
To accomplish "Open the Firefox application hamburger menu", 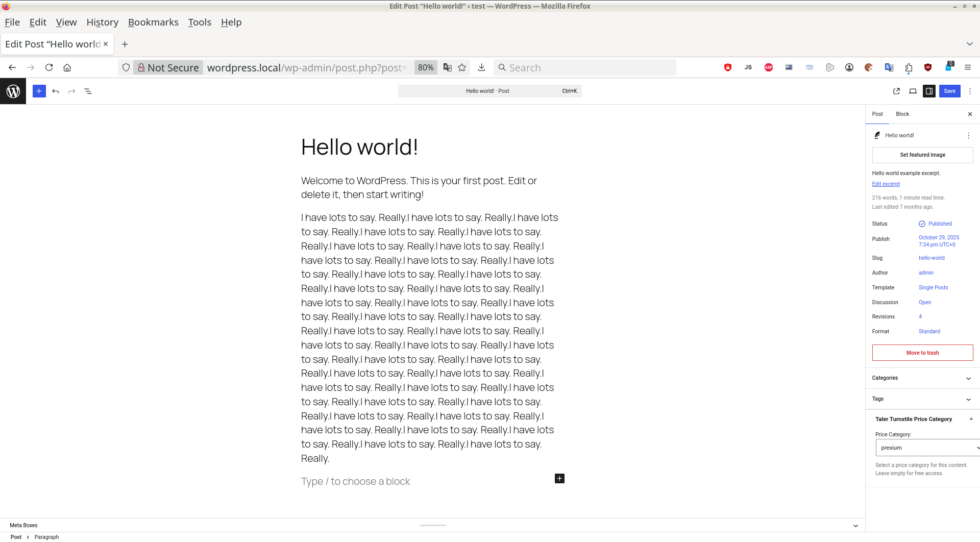I will pos(968,67).
